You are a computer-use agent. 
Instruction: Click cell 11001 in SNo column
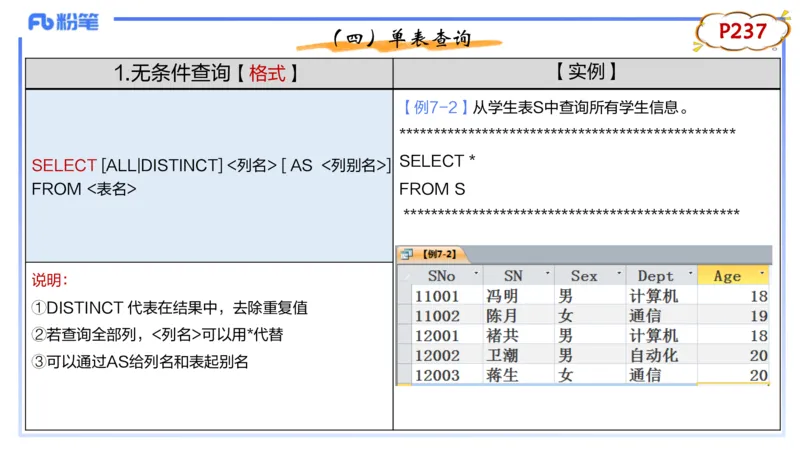tap(447, 296)
